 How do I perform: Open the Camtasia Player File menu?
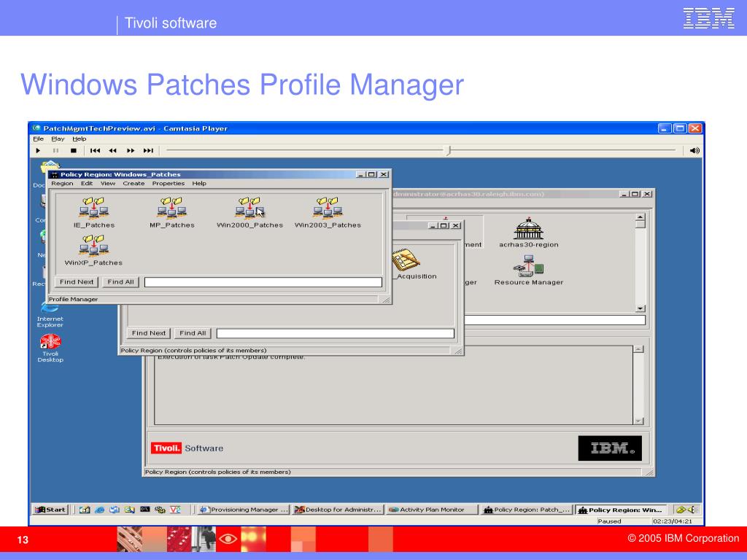(38, 139)
